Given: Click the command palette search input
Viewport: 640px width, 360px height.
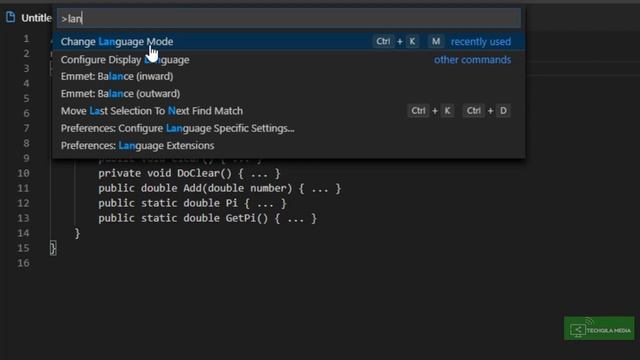Looking at the screenshot, I should point(289,18).
